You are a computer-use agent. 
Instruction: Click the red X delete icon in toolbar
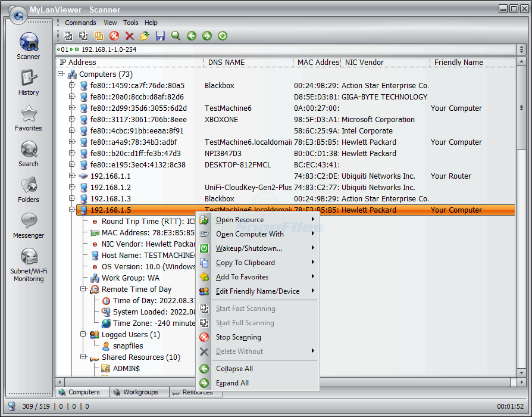point(130,36)
